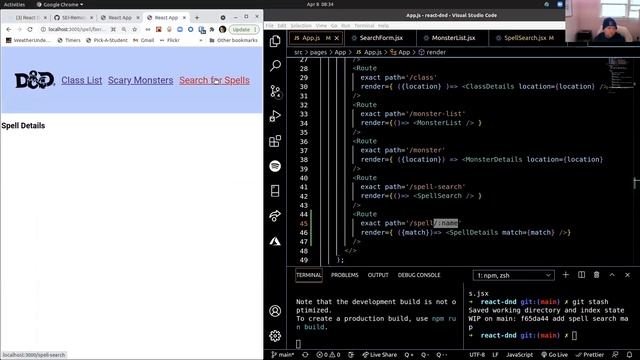Viewport: 640px width, 360px height.
Task: Click the editor minimap
Action: 620,76
